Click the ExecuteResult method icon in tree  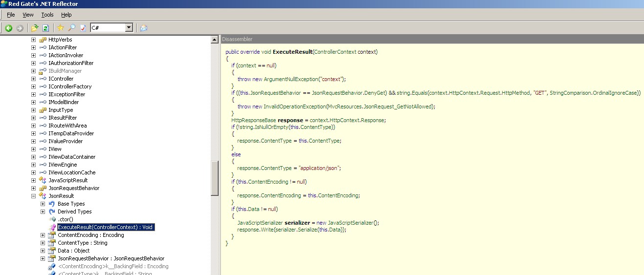click(x=52, y=227)
